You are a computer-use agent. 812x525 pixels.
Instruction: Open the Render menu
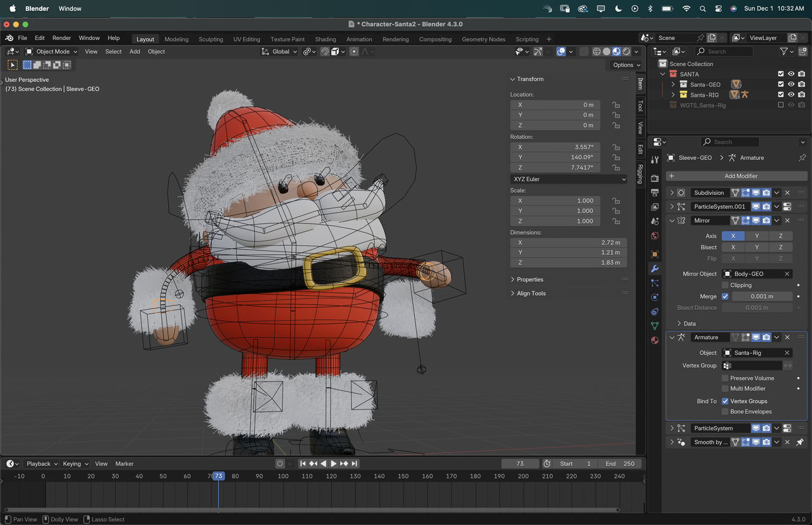click(x=62, y=38)
